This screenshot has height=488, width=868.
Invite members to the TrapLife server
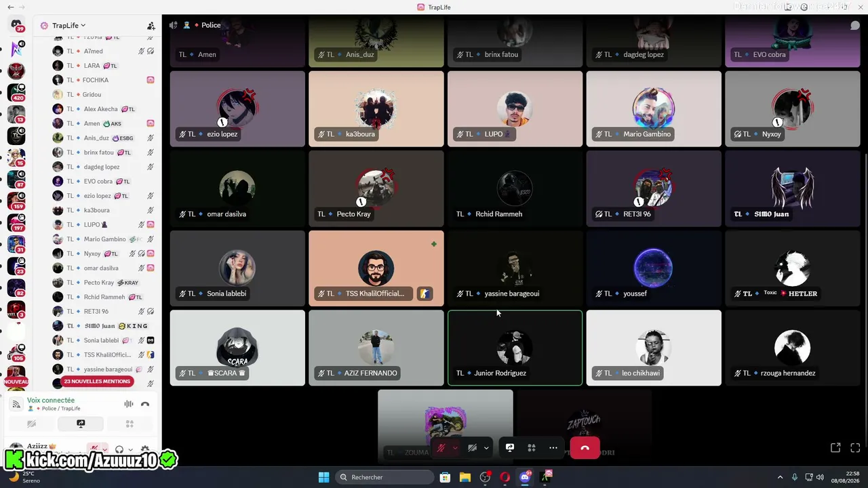[x=151, y=26]
